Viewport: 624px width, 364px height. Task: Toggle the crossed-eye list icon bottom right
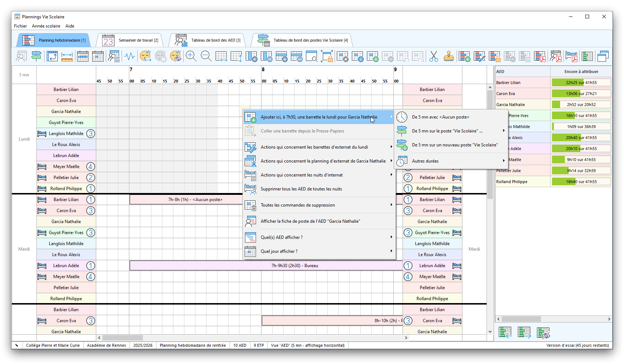543,332
